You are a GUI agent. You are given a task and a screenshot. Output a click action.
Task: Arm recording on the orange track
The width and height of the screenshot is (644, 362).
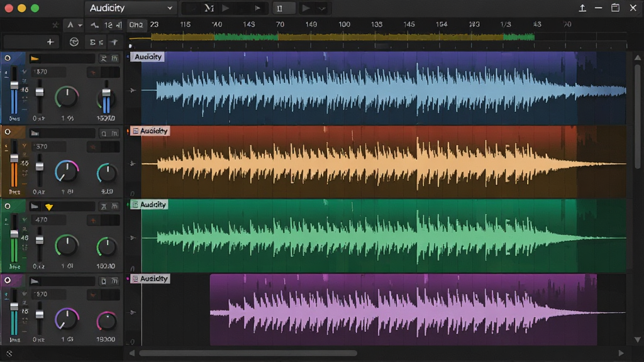click(8, 132)
